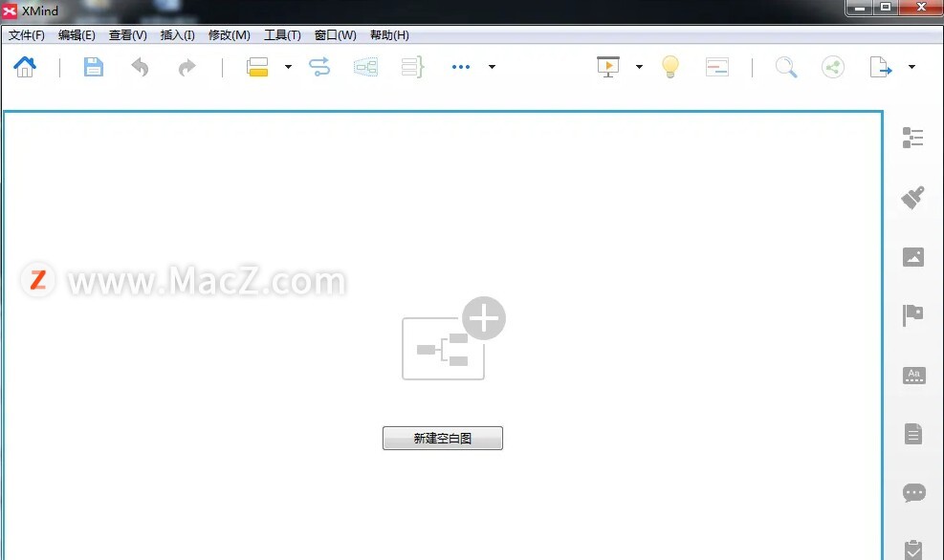This screenshot has width=944, height=560.
Task: Click the green Share icon
Action: (x=833, y=67)
